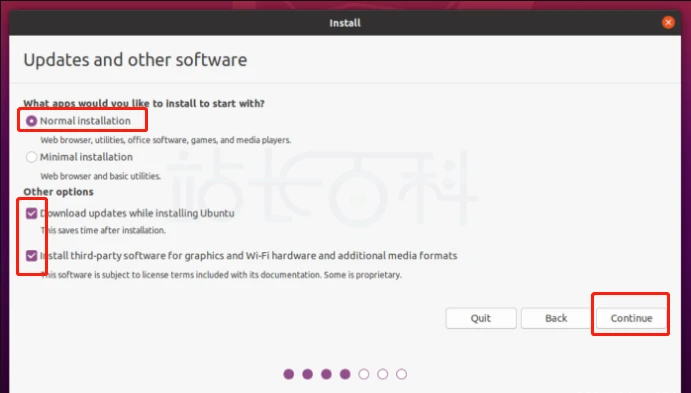This screenshot has height=393, width=691.
Task: Toggle Download updates while installing Ubuntu checkbox
Action: tap(31, 213)
